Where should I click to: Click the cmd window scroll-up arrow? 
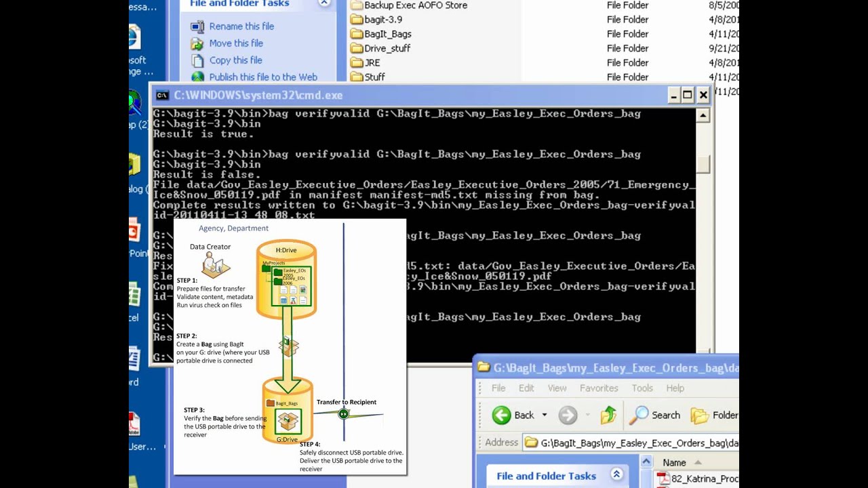coord(703,116)
